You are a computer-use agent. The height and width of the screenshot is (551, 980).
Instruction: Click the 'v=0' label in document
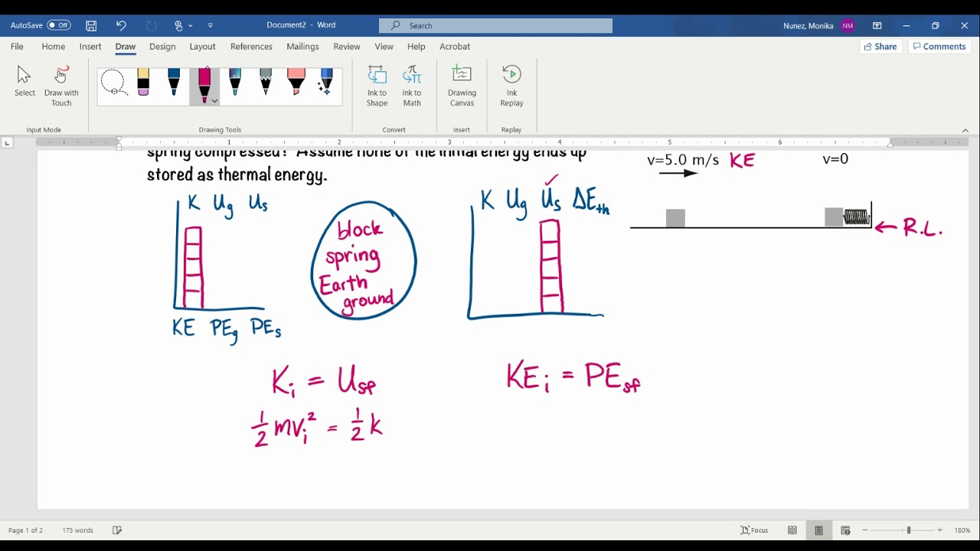click(x=835, y=159)
